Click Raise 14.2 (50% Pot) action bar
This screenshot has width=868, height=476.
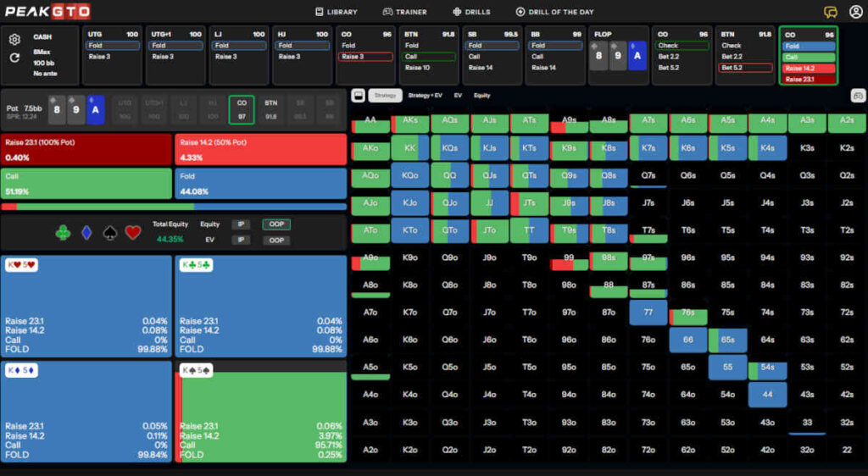[x=261, y=150]
